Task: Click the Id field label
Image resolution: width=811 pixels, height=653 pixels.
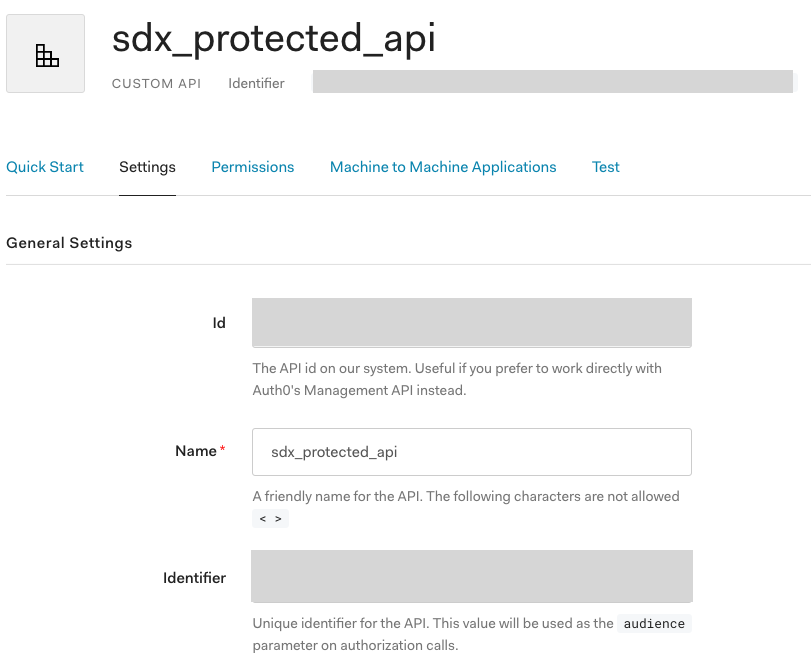Action: point(219,323)
